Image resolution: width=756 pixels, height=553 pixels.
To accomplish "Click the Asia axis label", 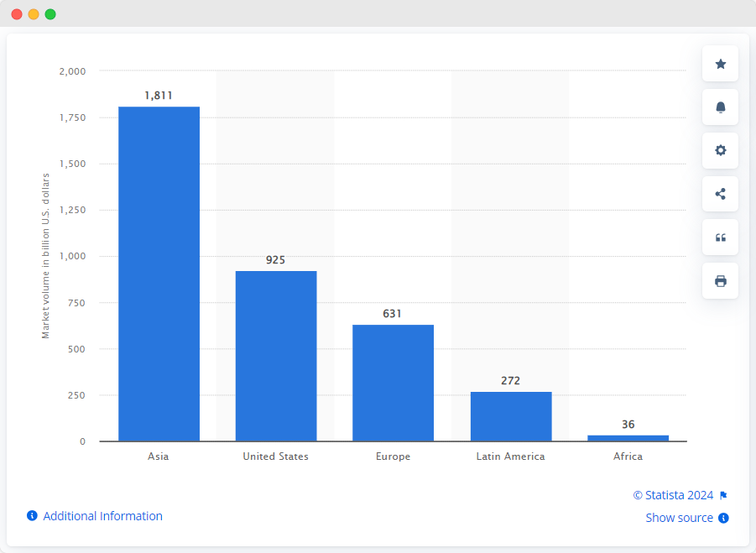I will [x=158, y=456].
